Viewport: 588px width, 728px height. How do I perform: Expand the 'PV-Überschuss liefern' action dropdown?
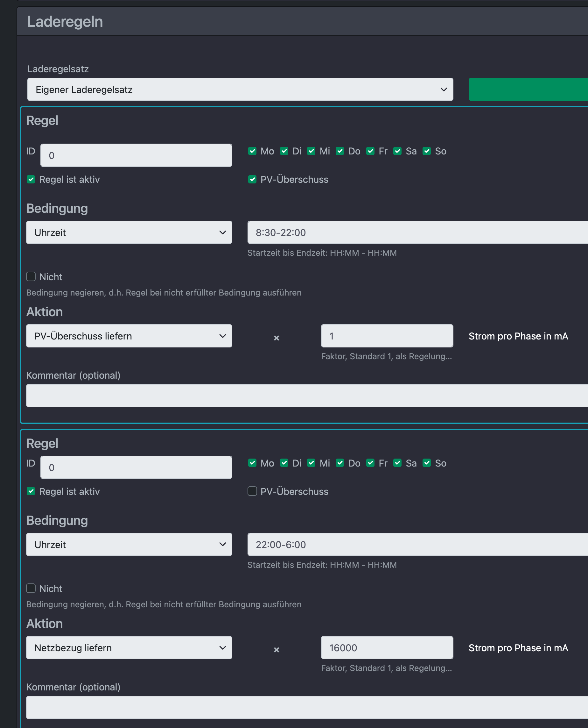coord(129,336)
